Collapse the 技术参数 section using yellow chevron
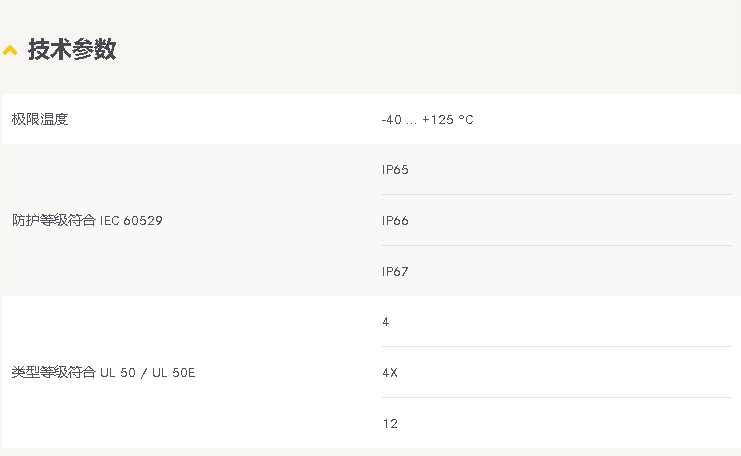 (x=10, y=51)
